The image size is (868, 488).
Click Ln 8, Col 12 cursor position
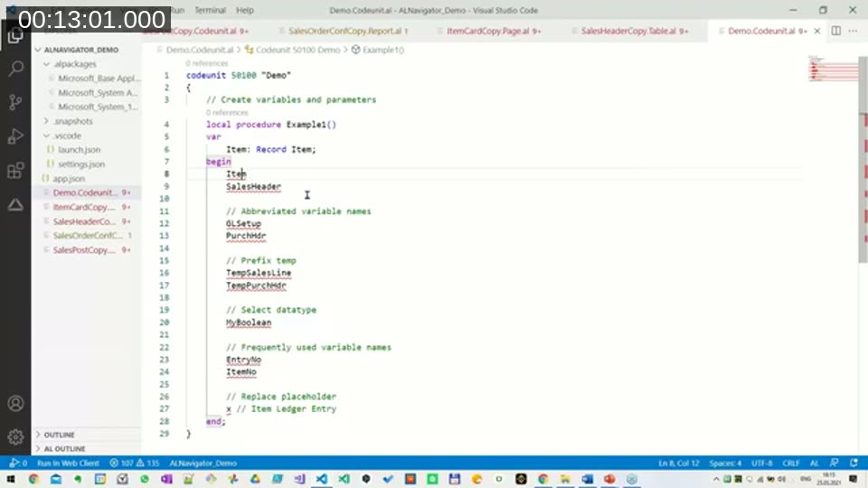679,463
